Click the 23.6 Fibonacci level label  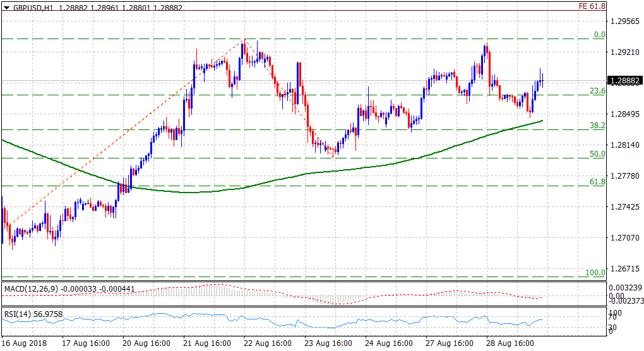tap(597, 91)
